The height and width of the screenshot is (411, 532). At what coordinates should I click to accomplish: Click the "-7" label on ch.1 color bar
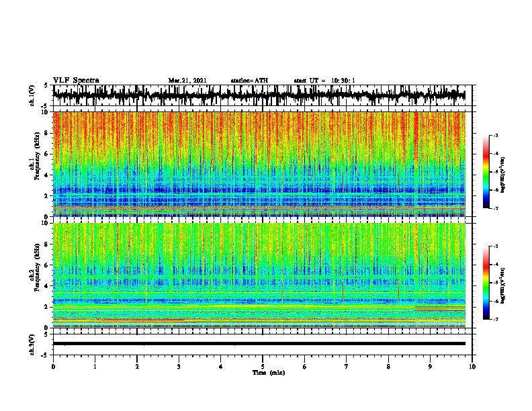point(495,208)
